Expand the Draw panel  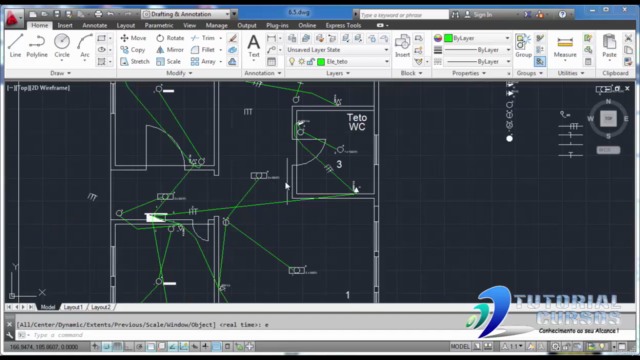coord(60,73)
